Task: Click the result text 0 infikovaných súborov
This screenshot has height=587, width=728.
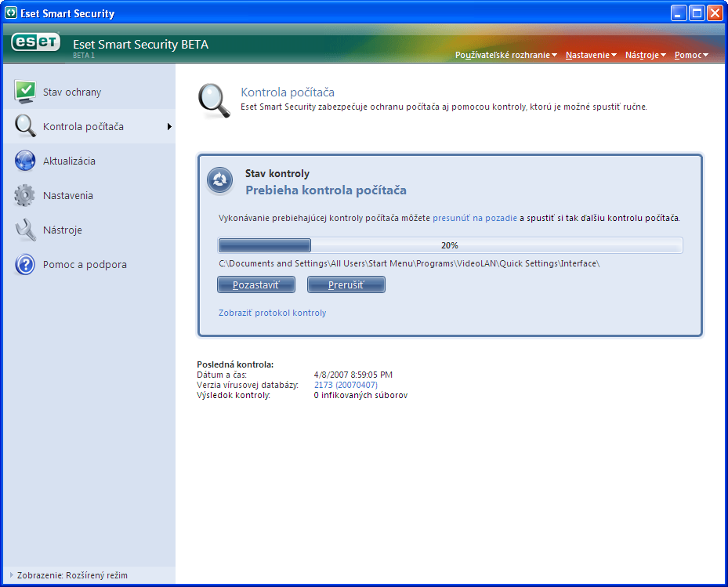Action: coord(360,395)
